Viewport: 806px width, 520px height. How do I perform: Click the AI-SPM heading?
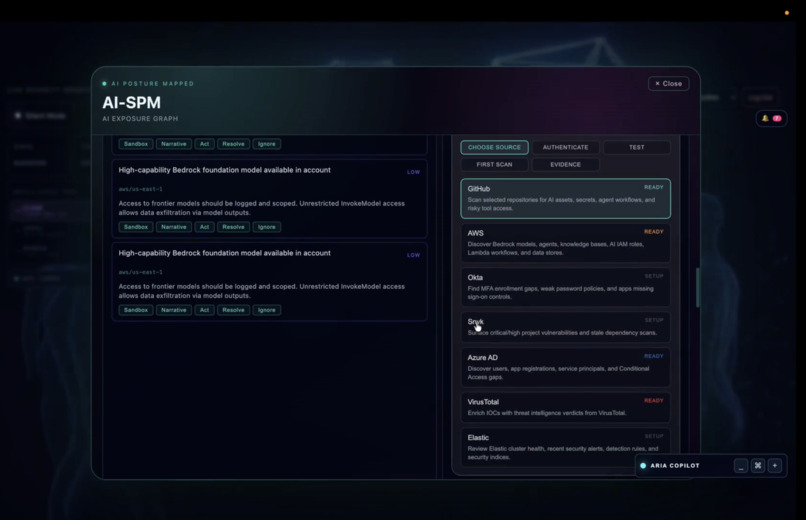(132, 103)
